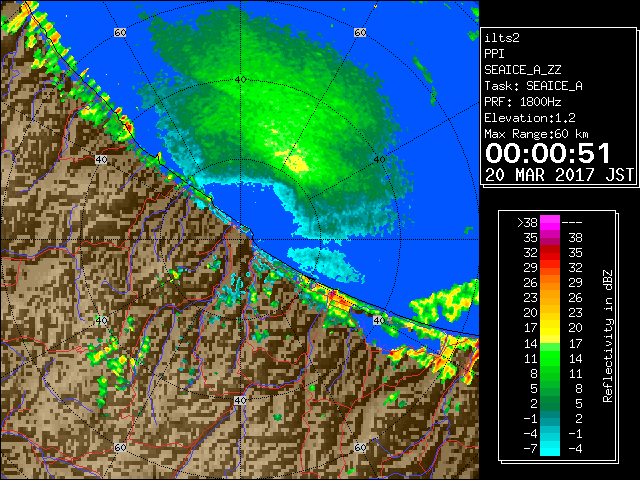The width and height of the screenshot is (640, 480).
Task: Pick the yellow 17–20 dBZ legend band
Action: point(550,328)
